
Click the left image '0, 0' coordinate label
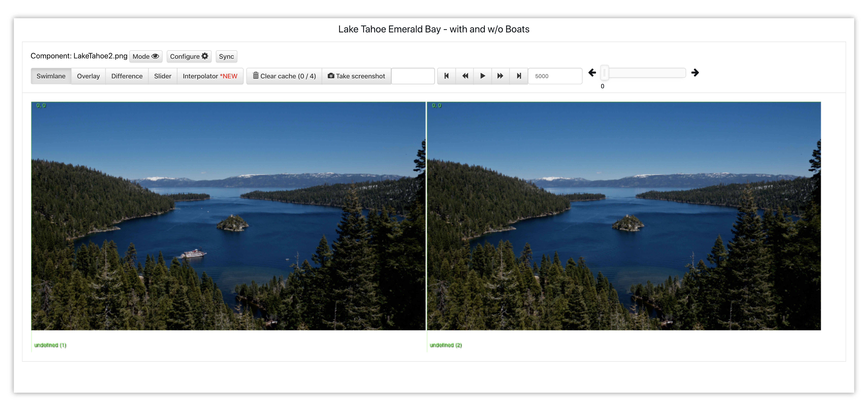click(41, 106)
